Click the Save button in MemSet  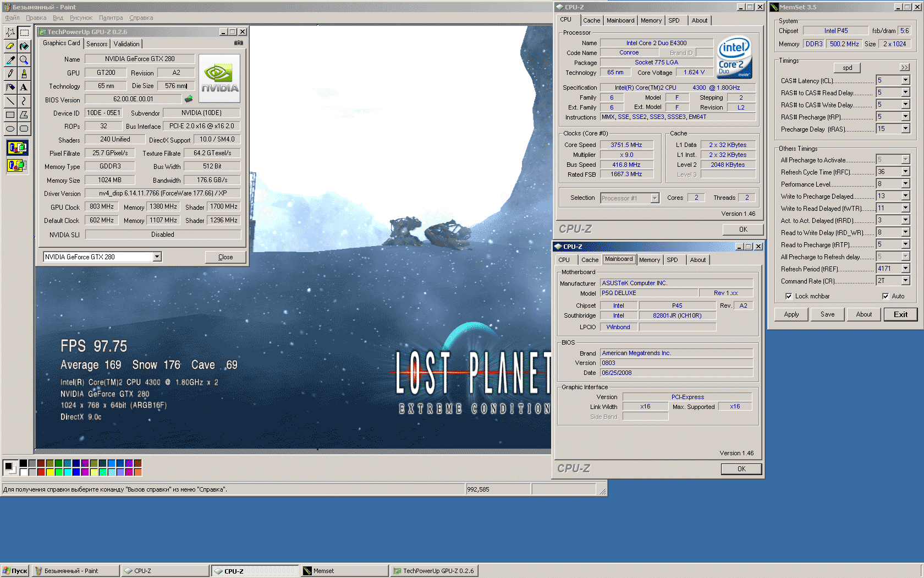828,314
